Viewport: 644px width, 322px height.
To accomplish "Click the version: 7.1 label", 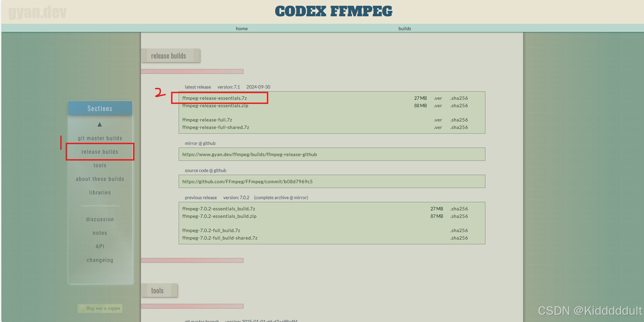I will tap(229, 87).
